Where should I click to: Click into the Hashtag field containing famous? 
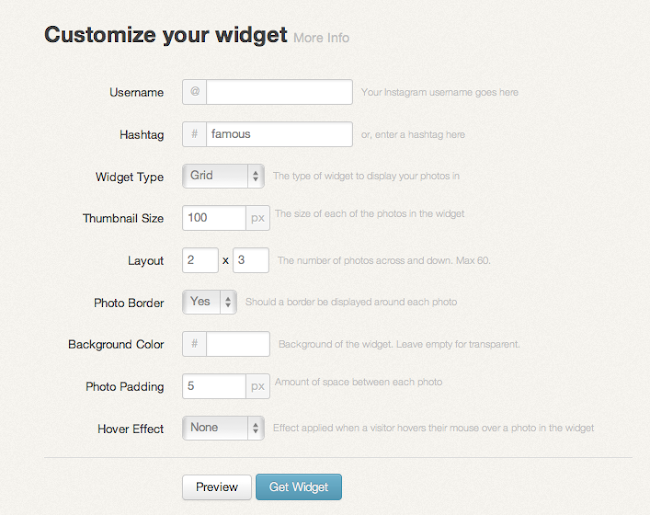279,134
